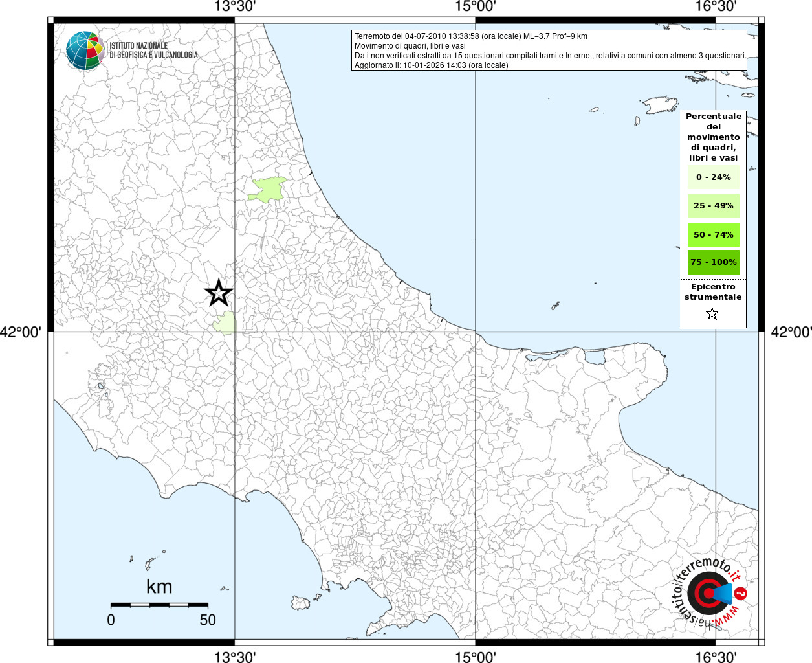Select the 50 - 74% legend swatch
This screenshot has width=812, height=663.
pyautogui.click(x=714, y=234)
